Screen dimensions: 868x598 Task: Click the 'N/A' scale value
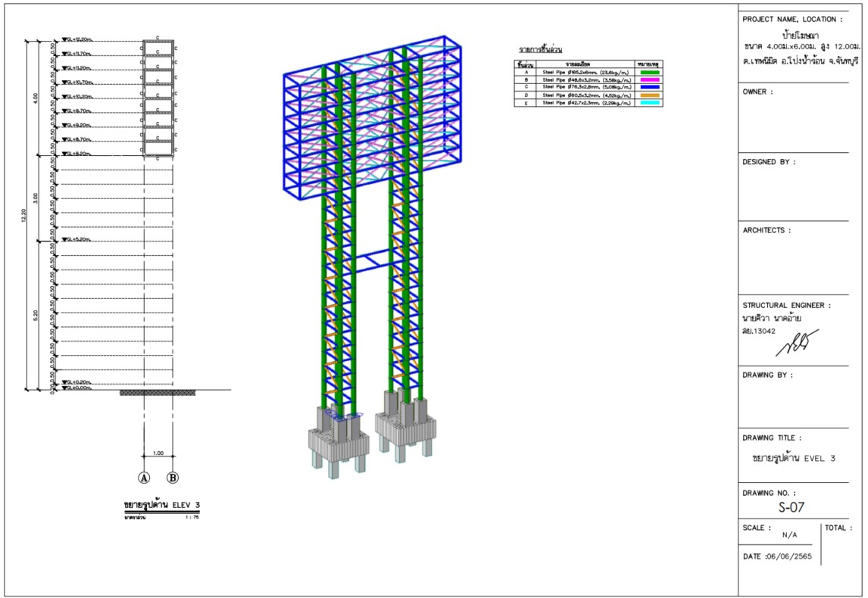(x=789, y=535)
